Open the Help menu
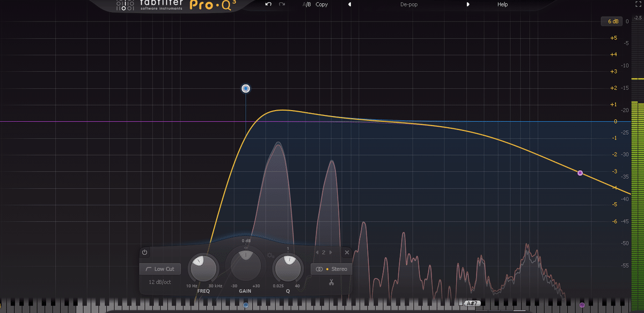Image resolution: width=644 pixels, height=313 pixels. click(x=502, y=4)
